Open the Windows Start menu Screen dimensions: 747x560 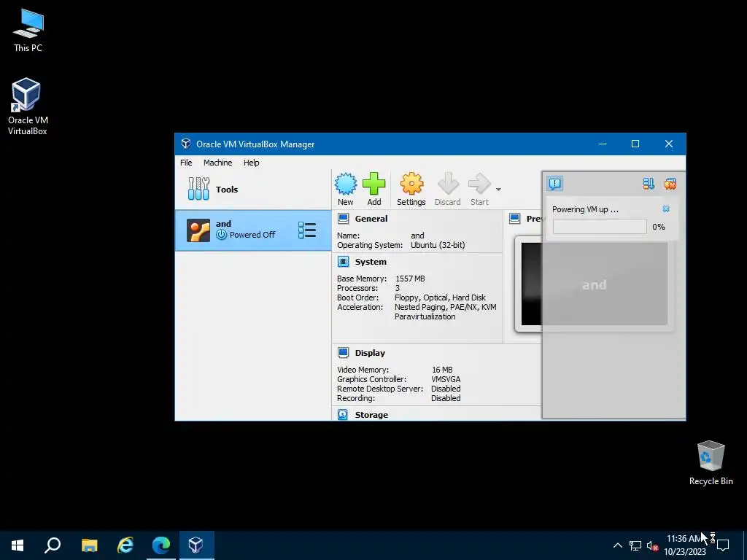pyautogui.click(x=18, y=545)
